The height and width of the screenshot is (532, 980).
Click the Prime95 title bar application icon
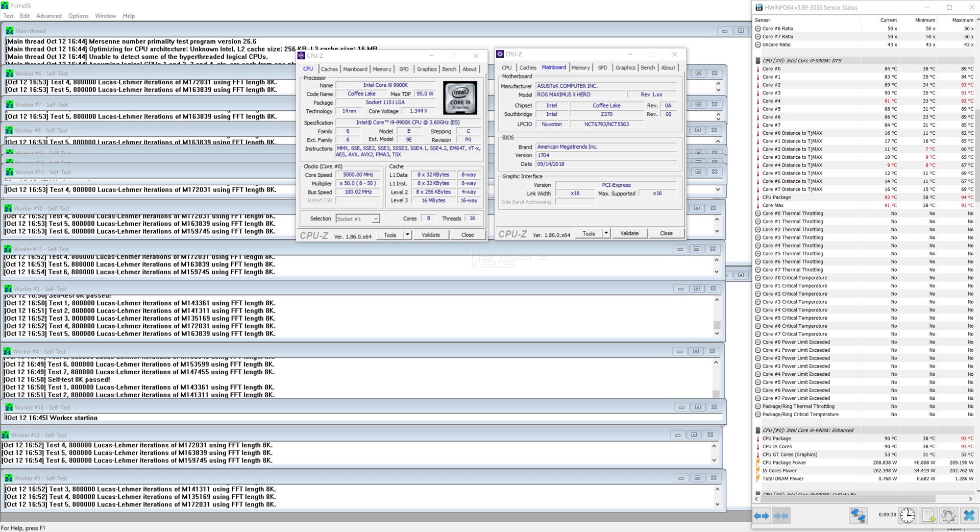(x=5, y=6)
